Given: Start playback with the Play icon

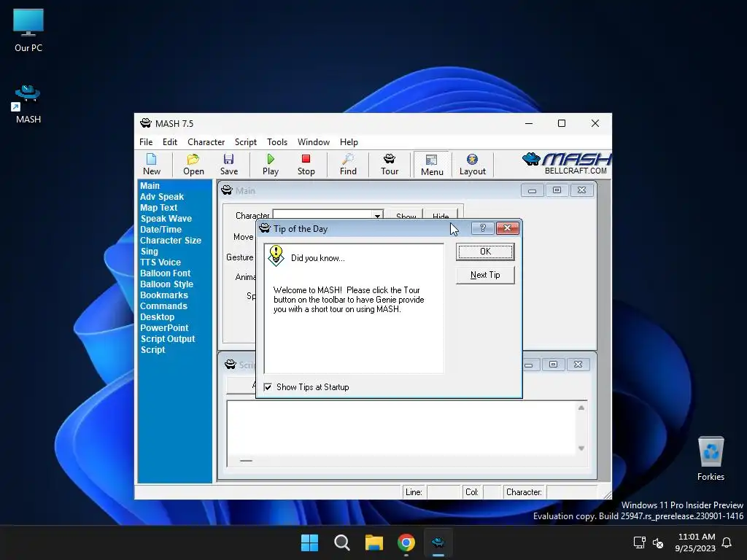Looking at the screenshot, I should pos(271,164).
